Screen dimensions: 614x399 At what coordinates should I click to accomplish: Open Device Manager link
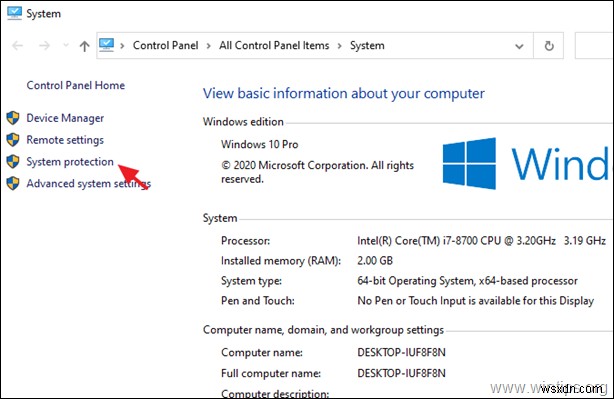(65, 118)
